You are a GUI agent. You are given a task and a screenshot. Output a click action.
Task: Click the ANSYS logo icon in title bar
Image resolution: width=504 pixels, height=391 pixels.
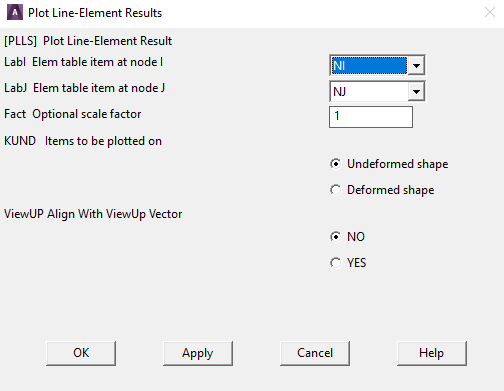(15, 12)
